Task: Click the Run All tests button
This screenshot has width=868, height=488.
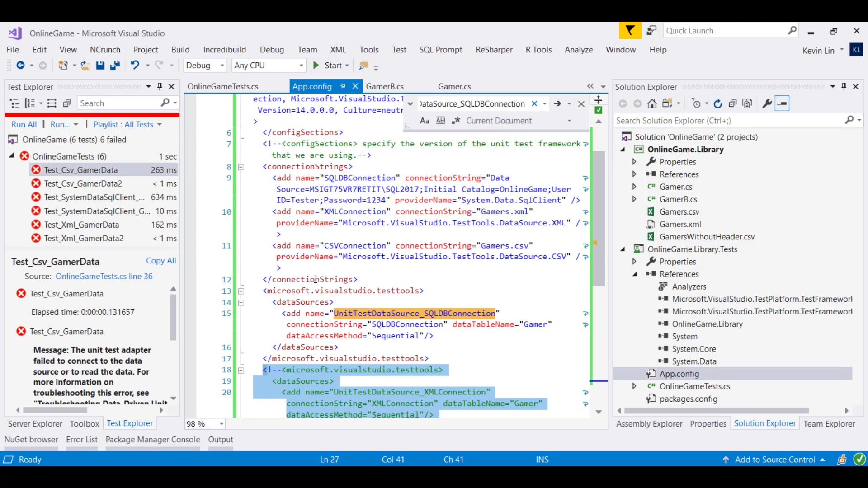Action: [x=24, y=124]
